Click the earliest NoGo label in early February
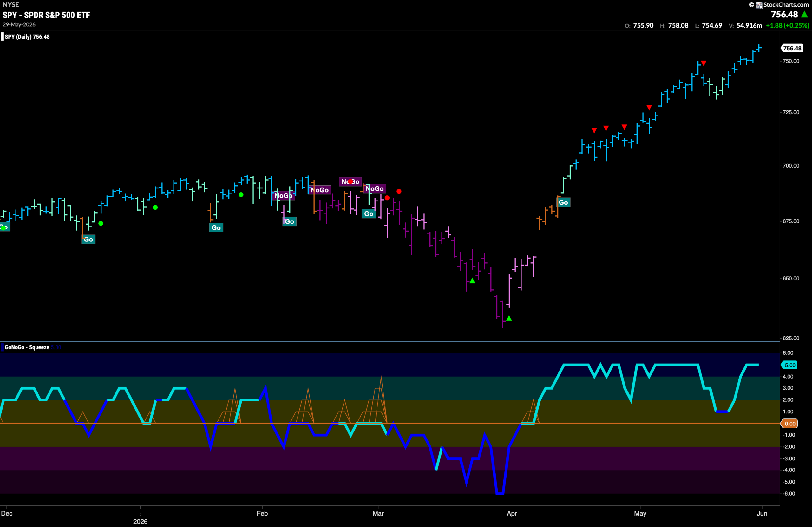Screen dimensions: 812x527 click(x=284, y=195)
